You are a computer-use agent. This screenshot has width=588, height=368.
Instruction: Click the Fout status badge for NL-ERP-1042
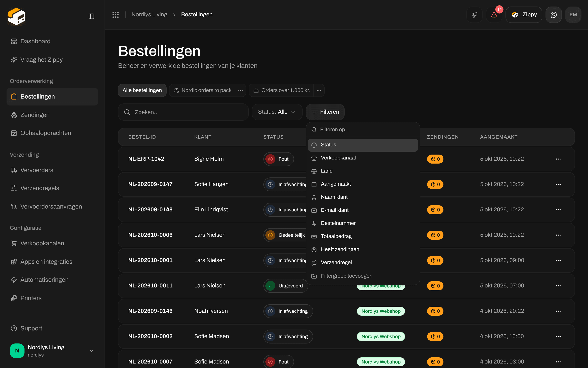[x=278, y=159]
